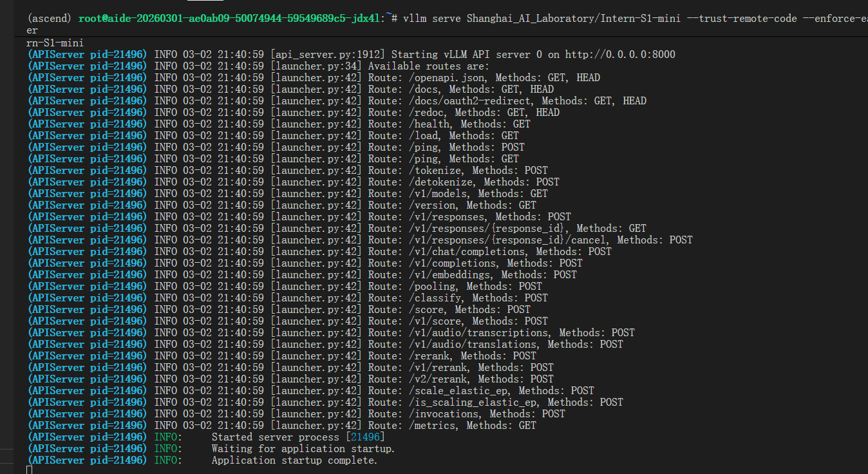Click the vllm serve command text

(x=634, y=19)
